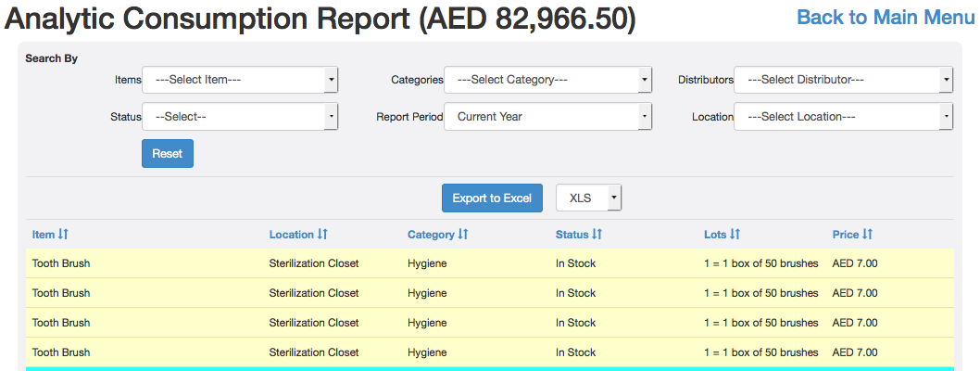Viewport: 980px width, 371px height.
Task: Change the Report Period from Current Year
Action: pos(547,117)
